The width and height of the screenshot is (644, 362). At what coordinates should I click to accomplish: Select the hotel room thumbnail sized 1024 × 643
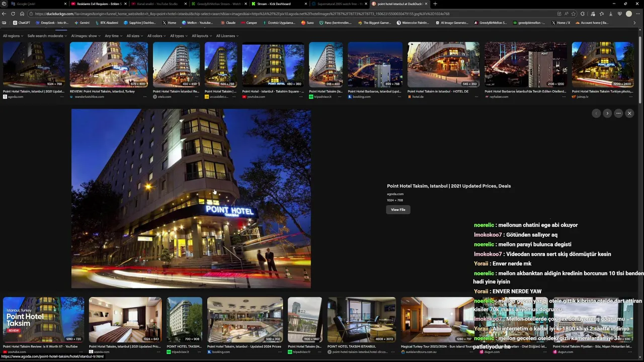(125, 320)
